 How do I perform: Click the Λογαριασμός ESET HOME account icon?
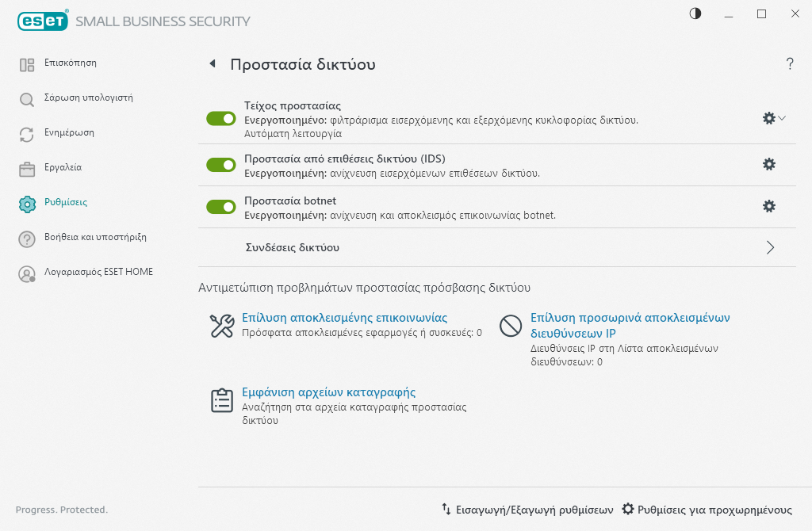[27, 274]
